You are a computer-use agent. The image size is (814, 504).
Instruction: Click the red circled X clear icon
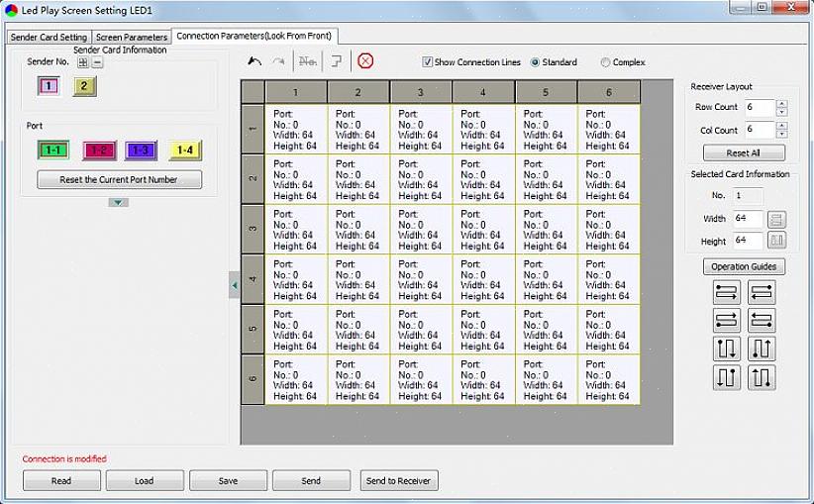(x=365, y=61)
